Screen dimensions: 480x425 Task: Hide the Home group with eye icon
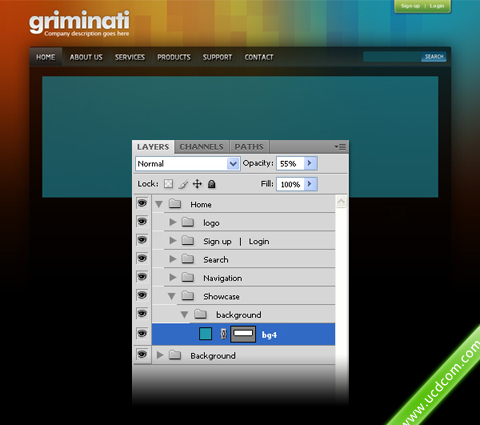coord(142,203)
